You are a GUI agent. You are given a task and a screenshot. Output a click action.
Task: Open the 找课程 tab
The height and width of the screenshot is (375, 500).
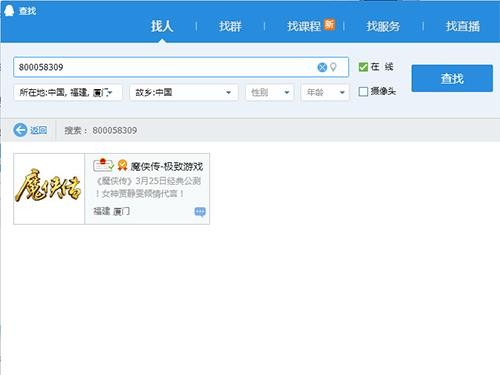(304, 26)
